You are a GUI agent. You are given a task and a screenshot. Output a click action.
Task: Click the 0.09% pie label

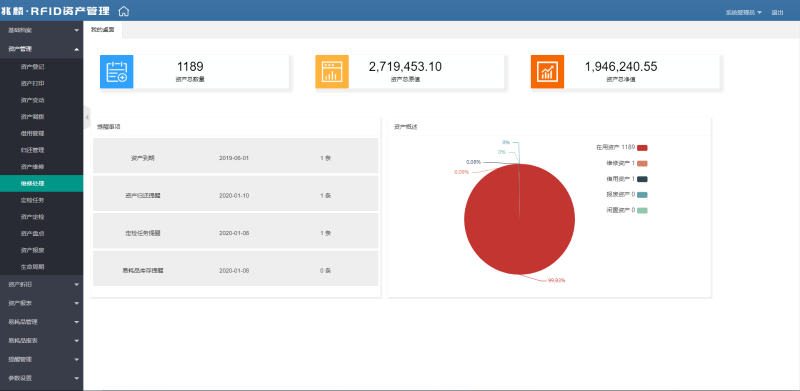point(462,172)
